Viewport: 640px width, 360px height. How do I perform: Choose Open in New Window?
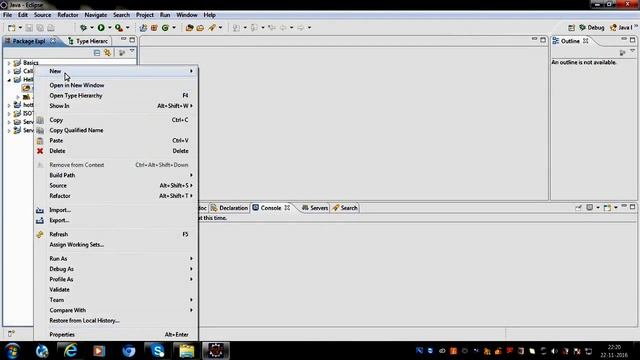click(x=116, y=85)
